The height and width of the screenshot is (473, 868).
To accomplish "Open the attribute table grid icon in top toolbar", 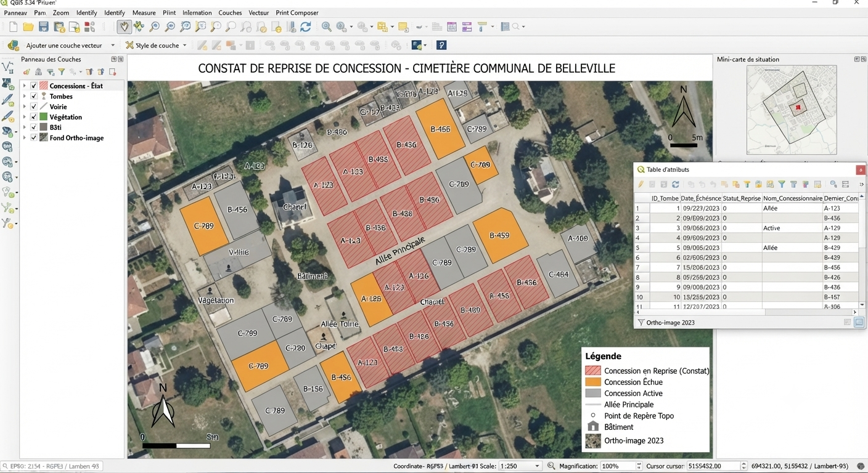I will (x=452, y=26).
